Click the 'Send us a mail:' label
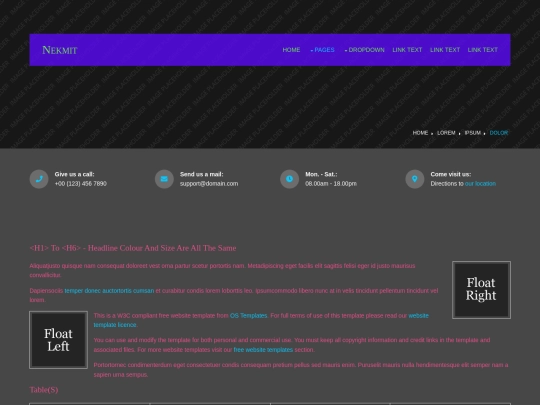The height and width of the screenshot is (405, 540). coord(201,174)
